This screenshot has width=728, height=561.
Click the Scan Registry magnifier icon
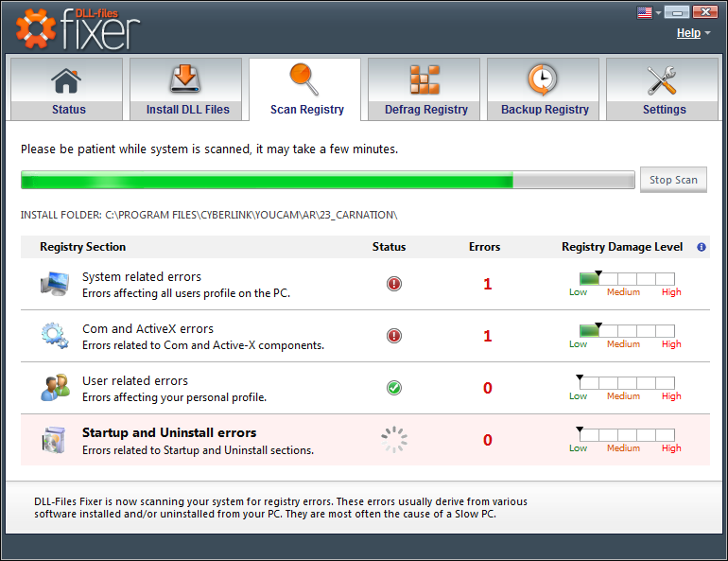click(x=304, y=79)
